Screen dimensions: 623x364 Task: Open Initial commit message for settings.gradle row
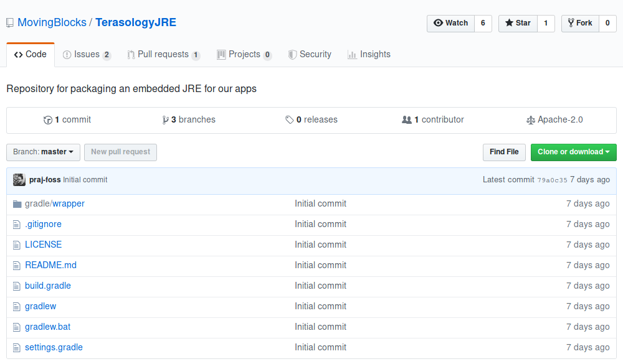[x=321, y=348]
